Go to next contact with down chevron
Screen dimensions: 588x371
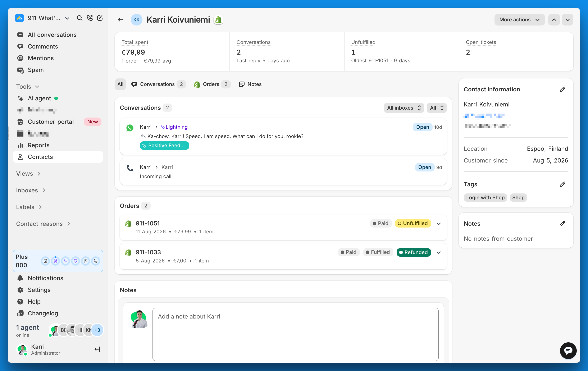568,20
